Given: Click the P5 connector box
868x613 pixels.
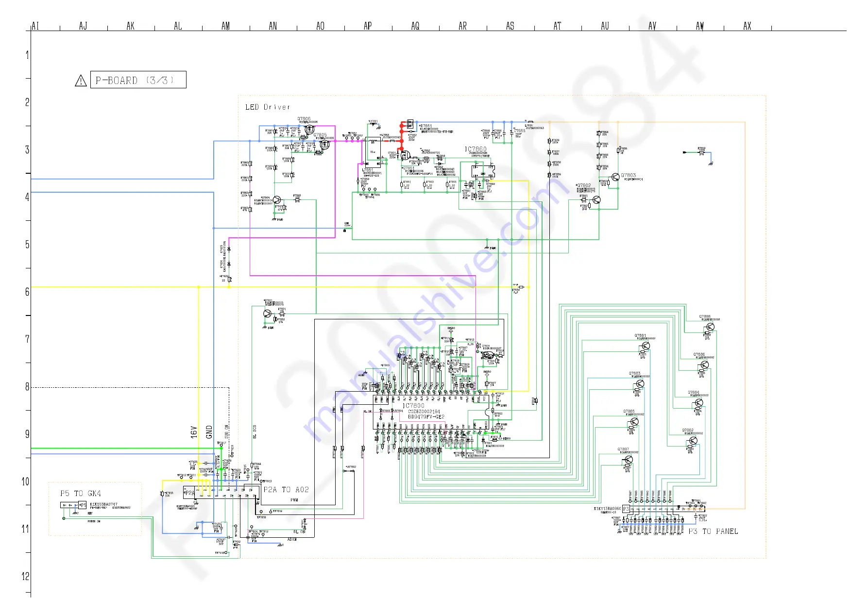Looking at the screenshot, I should (83, 505).
